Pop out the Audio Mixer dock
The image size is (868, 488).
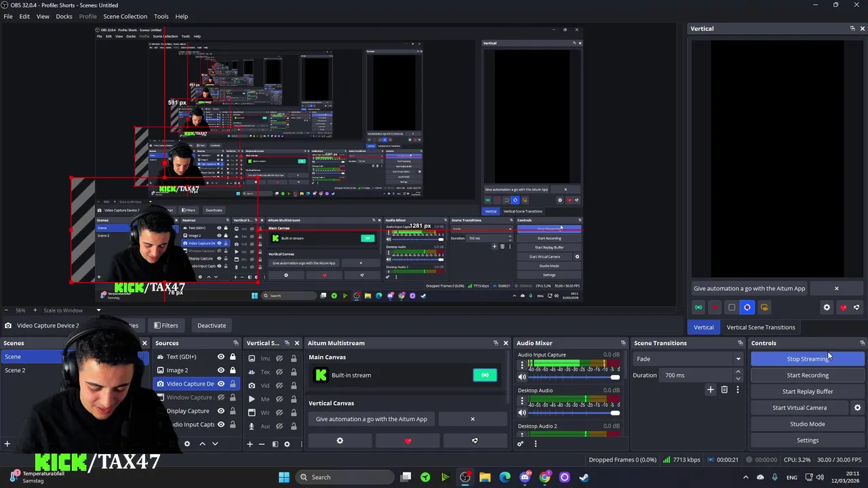click(623, 343)
